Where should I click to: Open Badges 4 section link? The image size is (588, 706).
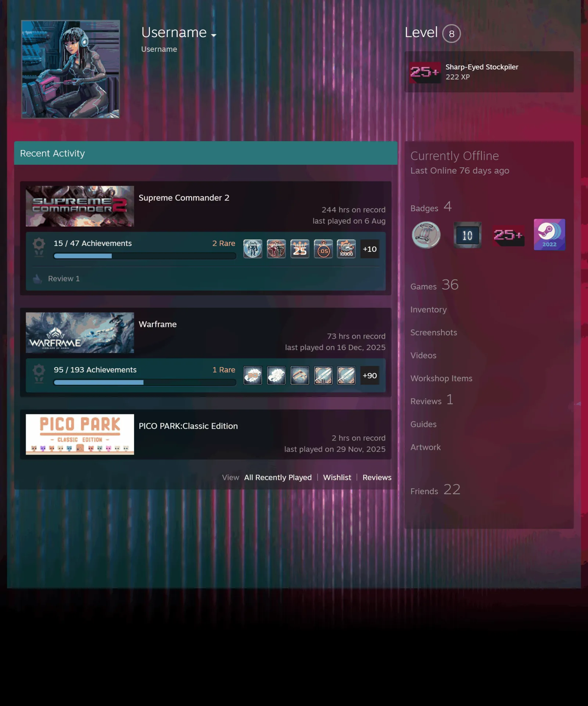coord(431,207)
